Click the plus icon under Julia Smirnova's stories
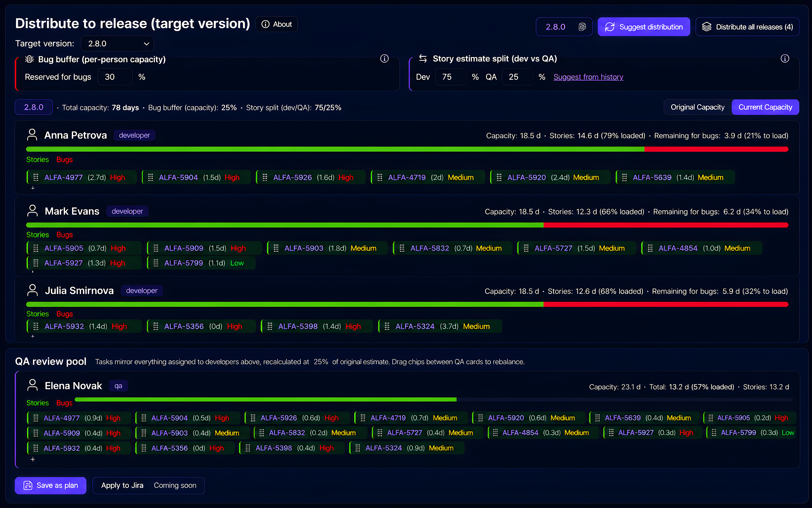Viewport: 812px width, 508px height. [33, 336]
